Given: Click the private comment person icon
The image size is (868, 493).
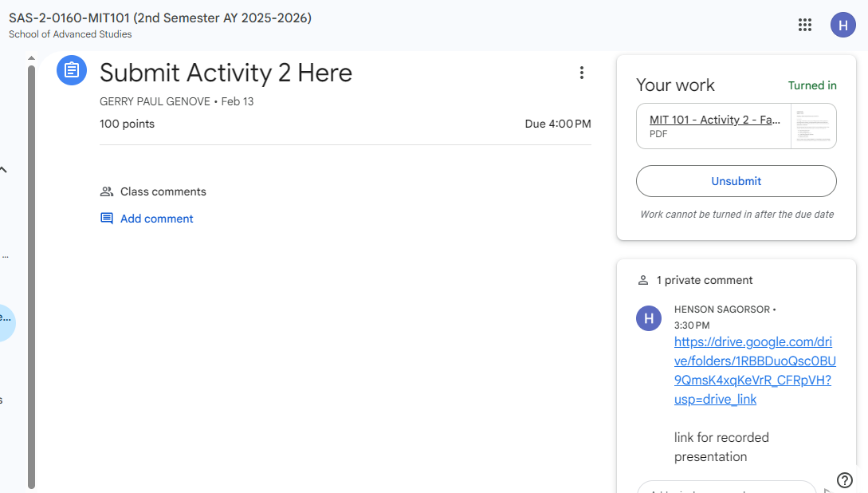Looking at the screenshot, I should (x=643, y=281).
